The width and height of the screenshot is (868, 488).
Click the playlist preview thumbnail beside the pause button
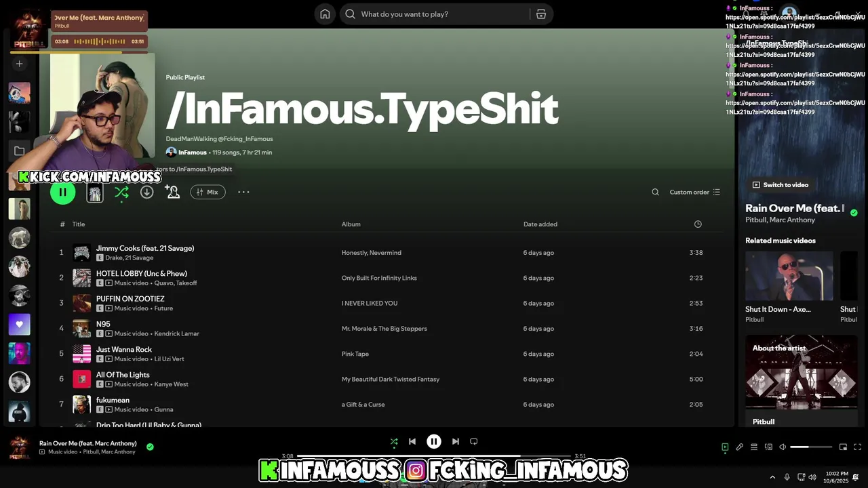[95, 192]
